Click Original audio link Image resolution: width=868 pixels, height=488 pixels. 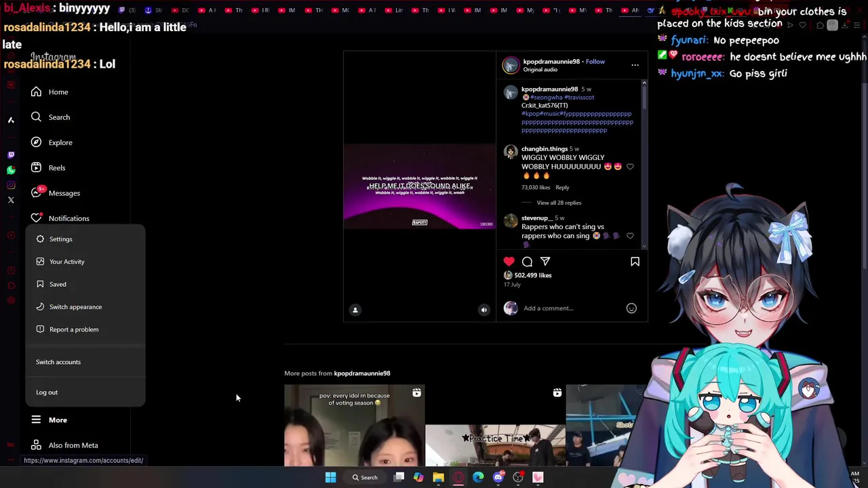540,70
